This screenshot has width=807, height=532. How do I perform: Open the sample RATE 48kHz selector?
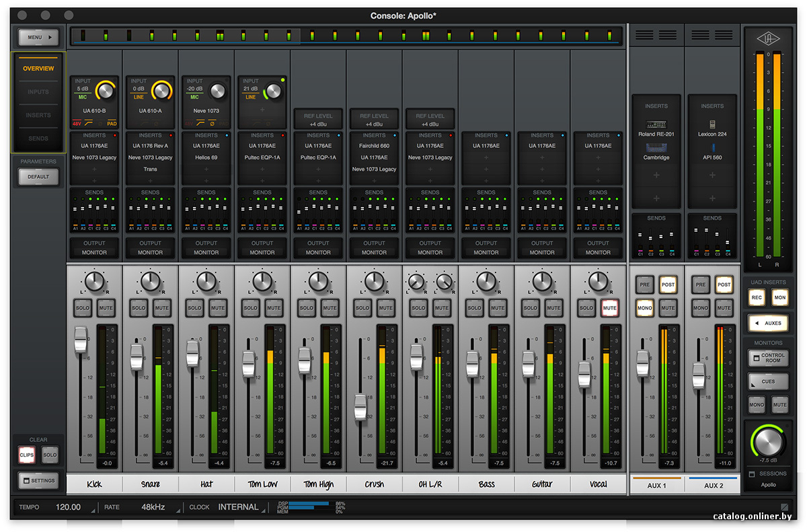[155, 507]
